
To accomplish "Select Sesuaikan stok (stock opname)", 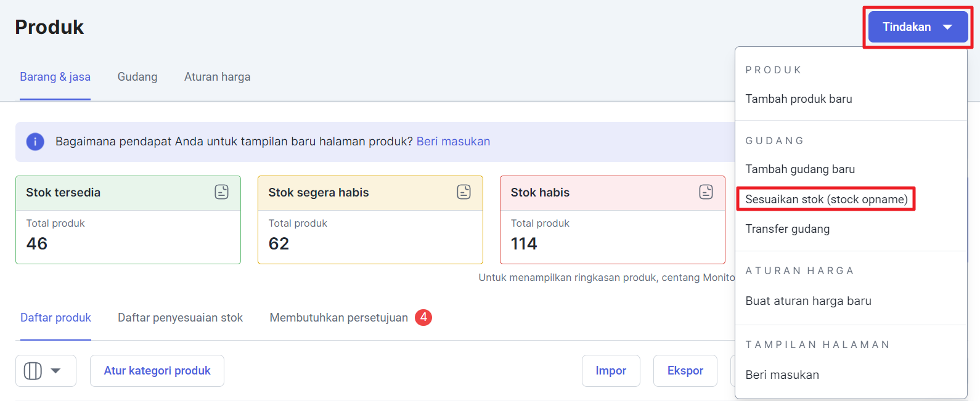I will (827, 200).
